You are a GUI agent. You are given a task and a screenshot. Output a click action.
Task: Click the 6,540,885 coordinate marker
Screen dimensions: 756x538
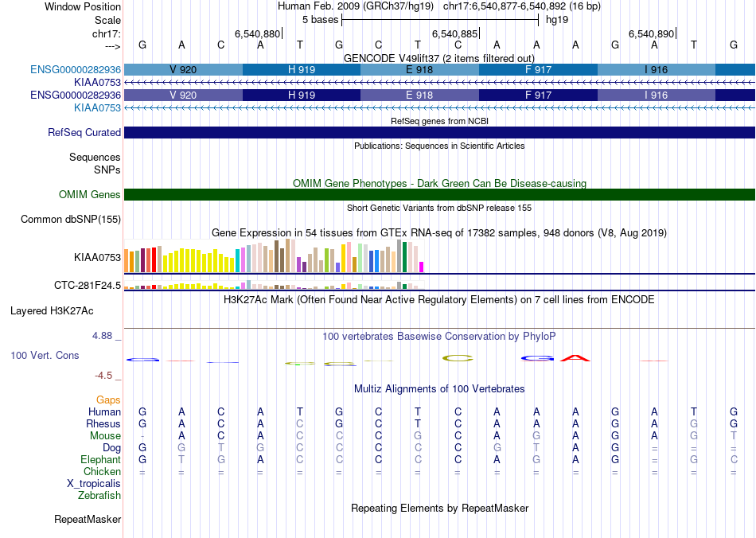[454, 33]
